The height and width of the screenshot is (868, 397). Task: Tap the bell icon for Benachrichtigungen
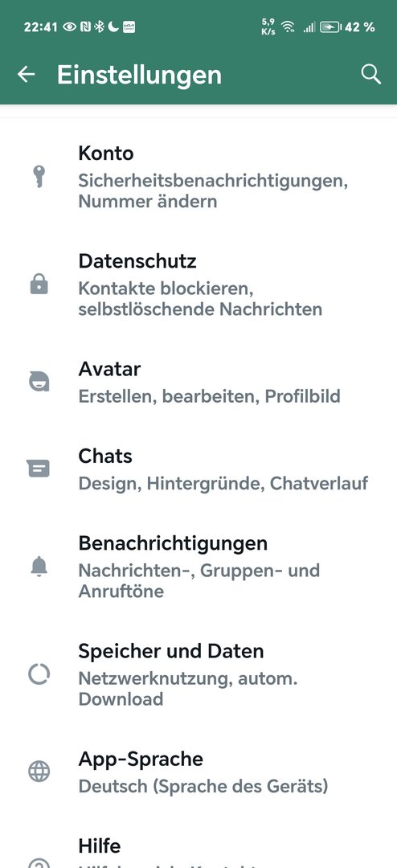tap(39, 567)
